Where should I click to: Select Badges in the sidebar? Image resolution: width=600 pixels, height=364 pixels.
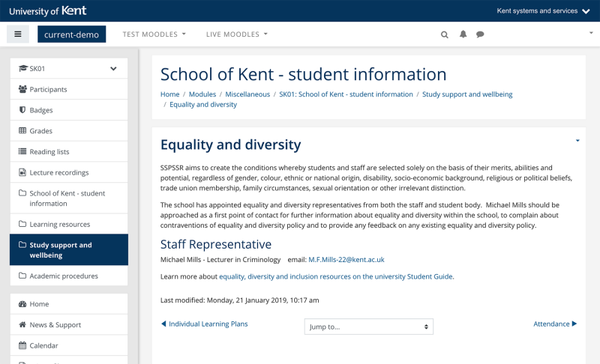tap(69, 110)
